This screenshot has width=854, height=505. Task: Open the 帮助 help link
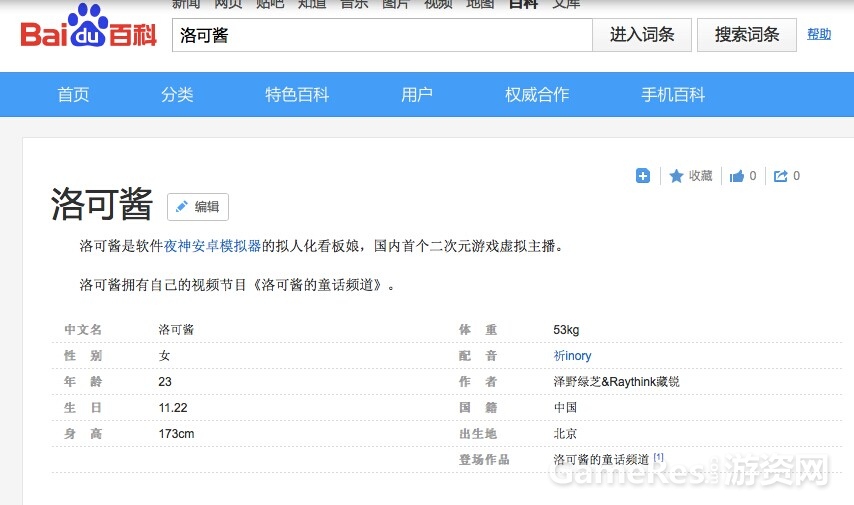819,34
